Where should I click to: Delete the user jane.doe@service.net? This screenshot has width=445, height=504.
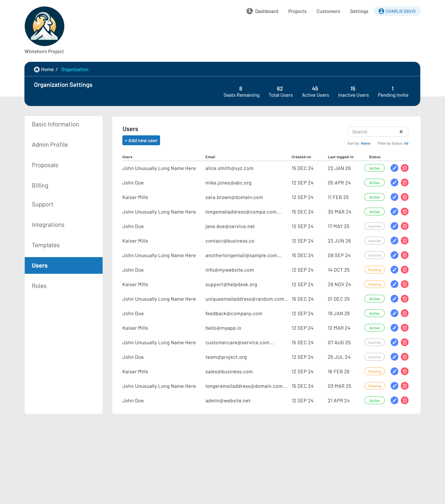click(x=405, y=226)
